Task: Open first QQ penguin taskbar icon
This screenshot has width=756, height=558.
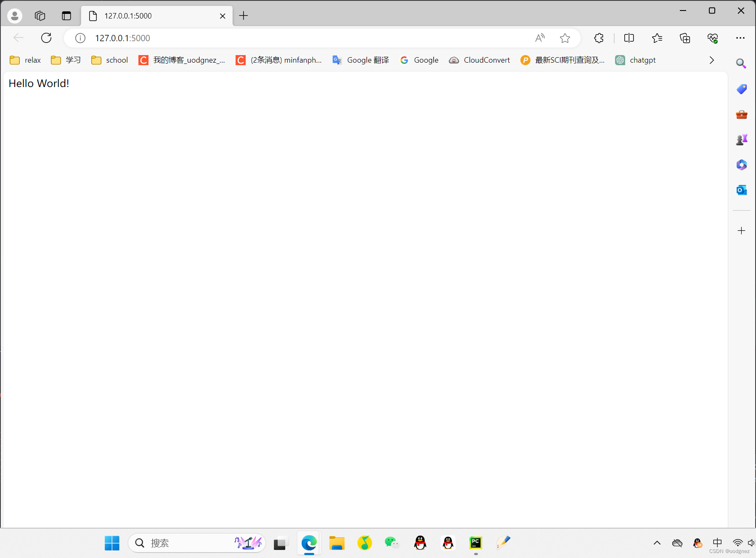Action: [x=420, y=543]
